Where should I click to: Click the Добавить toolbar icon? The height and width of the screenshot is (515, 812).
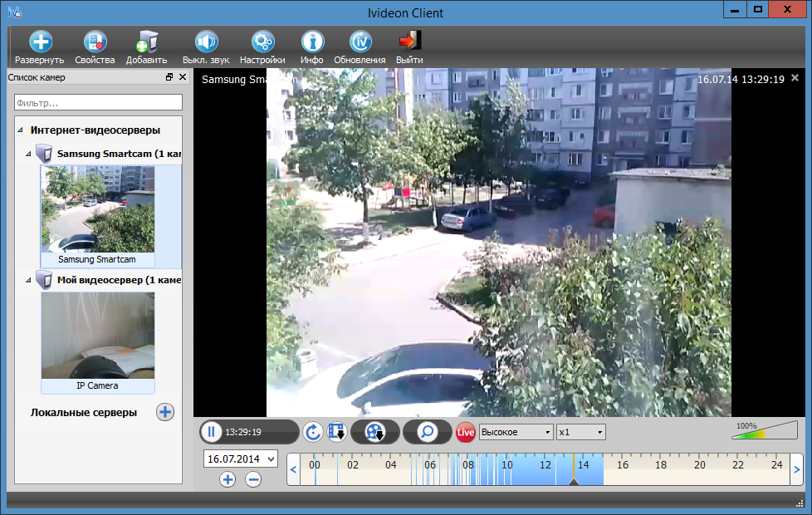pos(147,42)
